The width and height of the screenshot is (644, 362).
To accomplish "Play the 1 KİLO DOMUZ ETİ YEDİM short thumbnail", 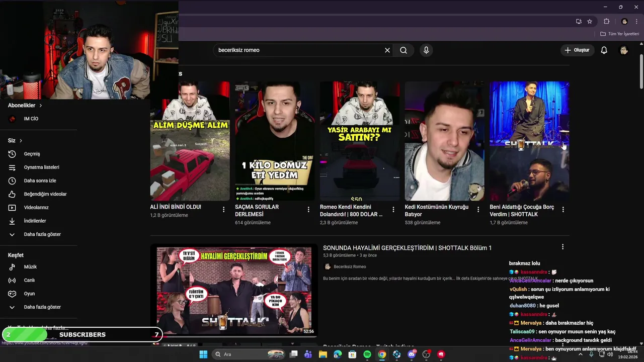I will tap(275, 141).
